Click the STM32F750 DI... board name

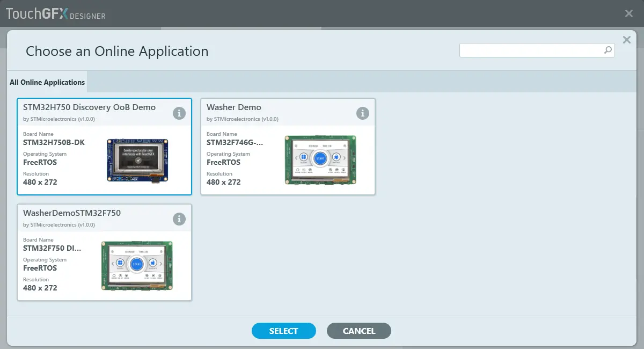(x=52, y=249)
